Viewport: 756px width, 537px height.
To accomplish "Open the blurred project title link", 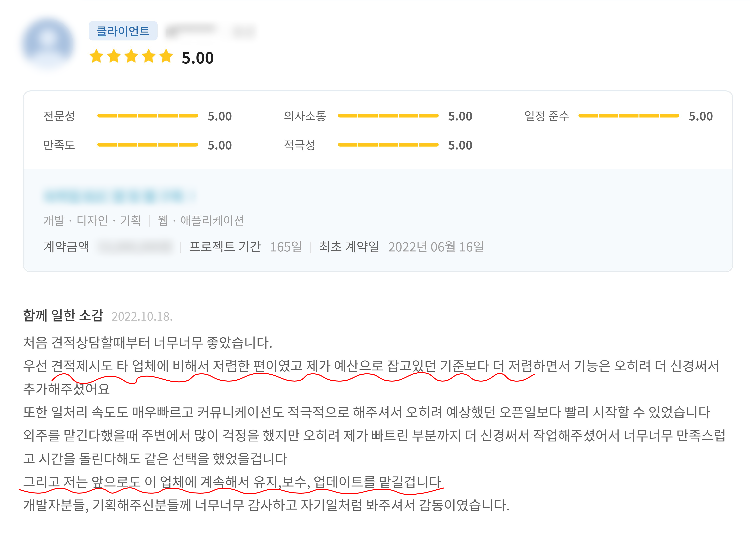I will point(119,196).
